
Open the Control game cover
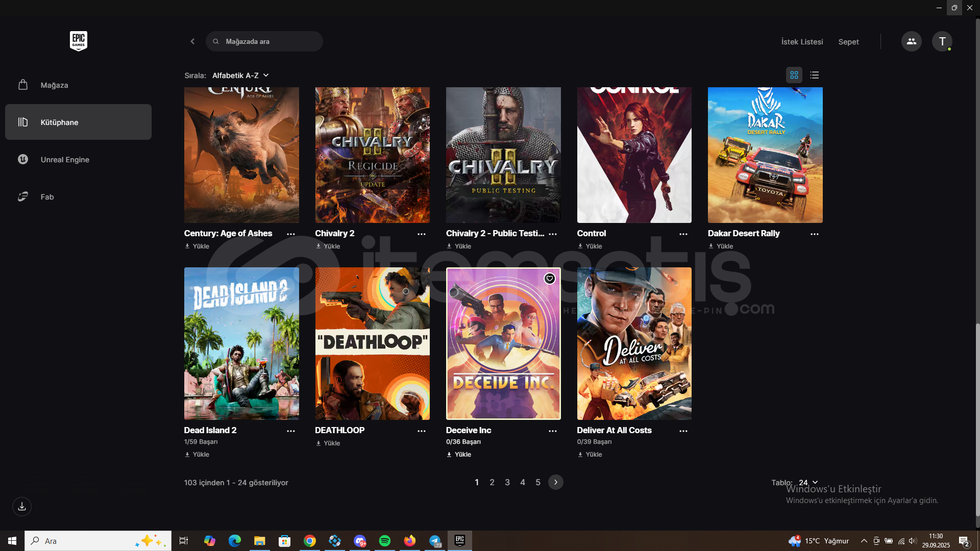634,155
